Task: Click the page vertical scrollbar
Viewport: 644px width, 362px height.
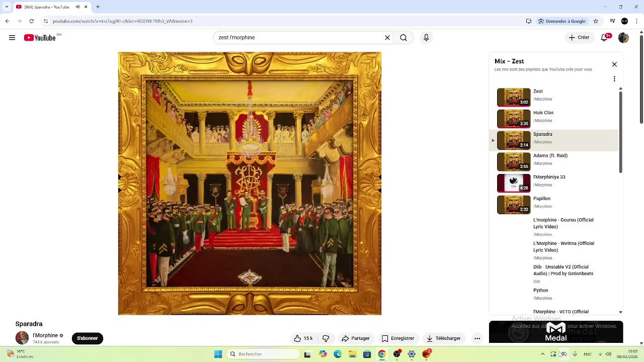Action: pos(641,189)
